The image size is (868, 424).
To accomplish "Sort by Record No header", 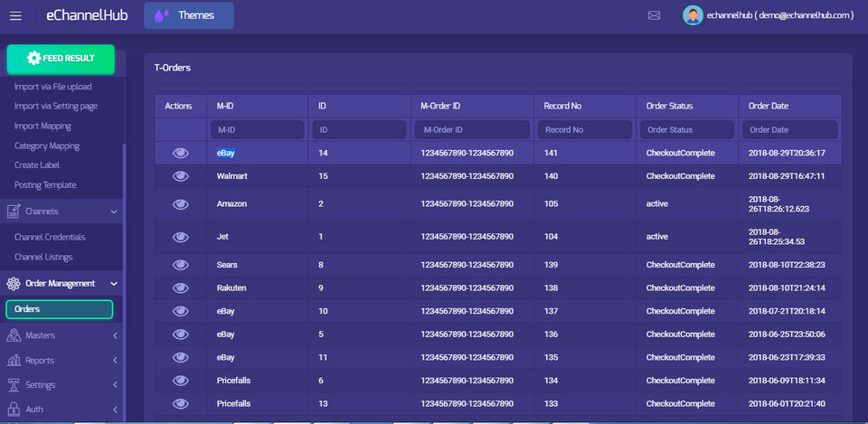I will point(562,106).
